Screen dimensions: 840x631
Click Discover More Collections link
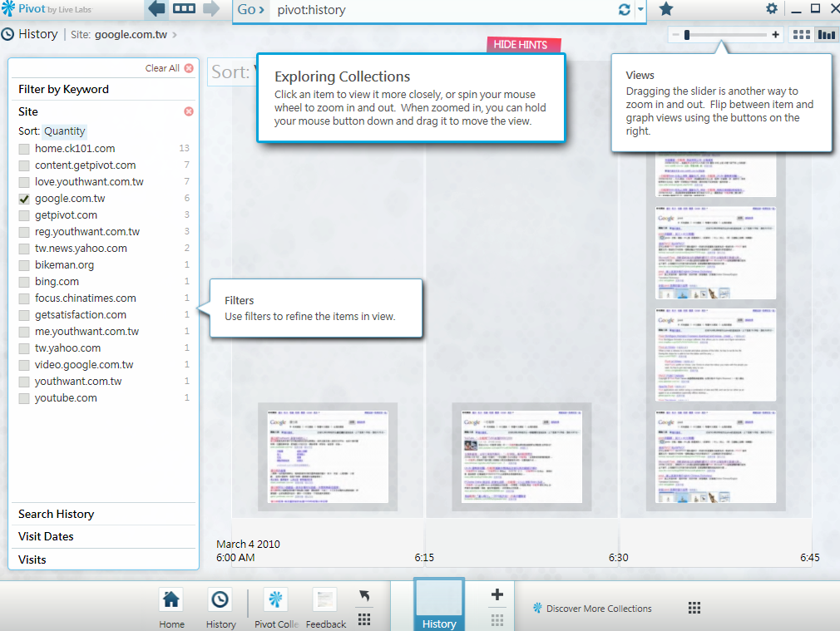coord(592,609)
